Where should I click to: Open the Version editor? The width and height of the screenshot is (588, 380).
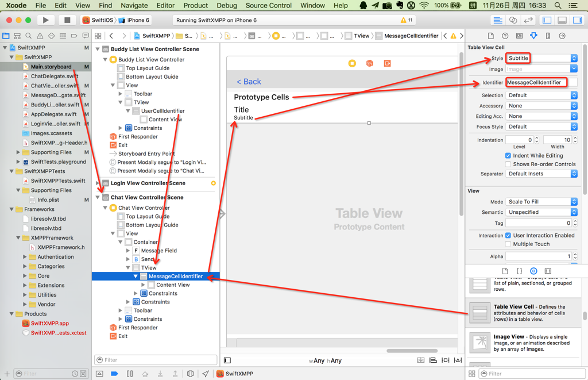pyautogui.click(x=528, y=20)
